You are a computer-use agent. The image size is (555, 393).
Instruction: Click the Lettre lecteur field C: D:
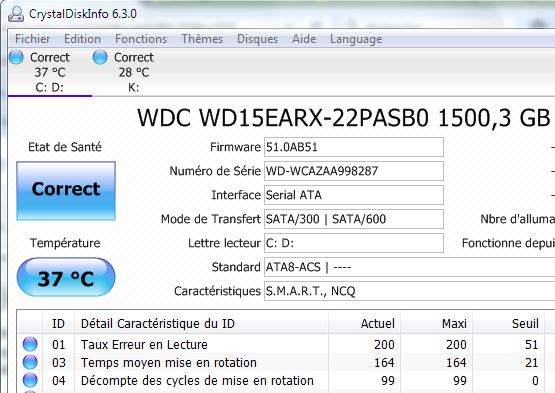(x=354, y=243)
